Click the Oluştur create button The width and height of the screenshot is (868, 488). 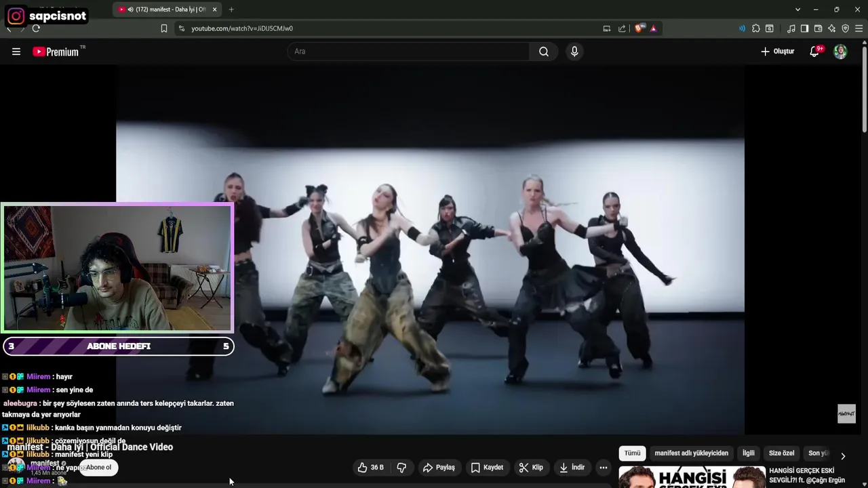click(x=777, y=52)
